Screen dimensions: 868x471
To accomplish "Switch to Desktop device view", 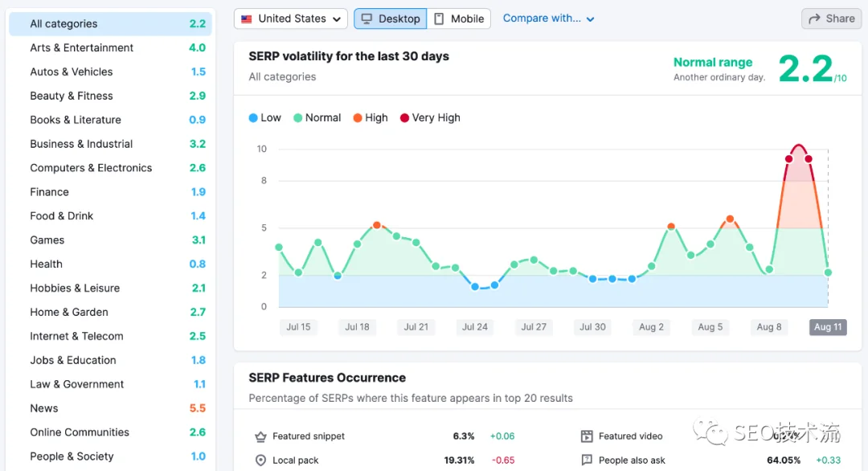I will click(x=391, y=18).
